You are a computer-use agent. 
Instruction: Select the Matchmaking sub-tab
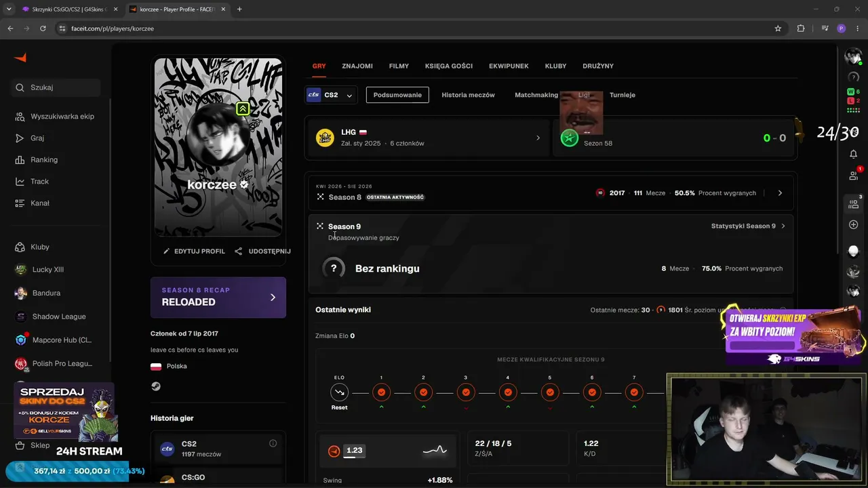536,95
